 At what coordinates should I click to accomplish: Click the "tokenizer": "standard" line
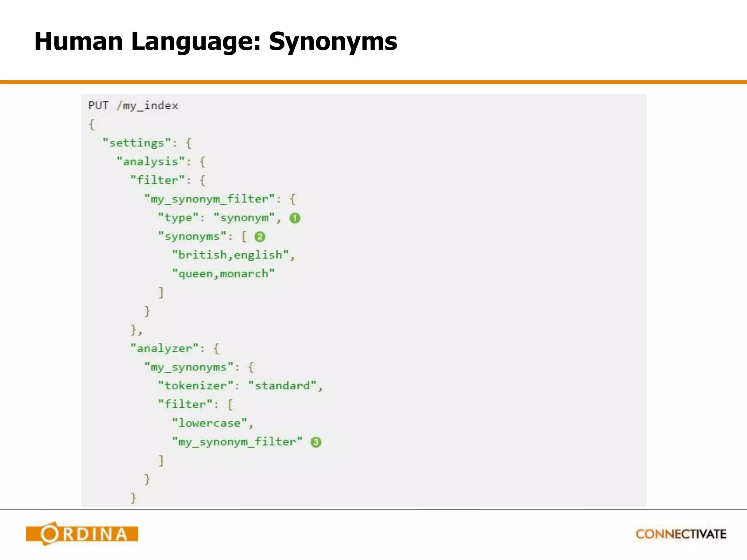pyautogui.click(x=240, y=386)
